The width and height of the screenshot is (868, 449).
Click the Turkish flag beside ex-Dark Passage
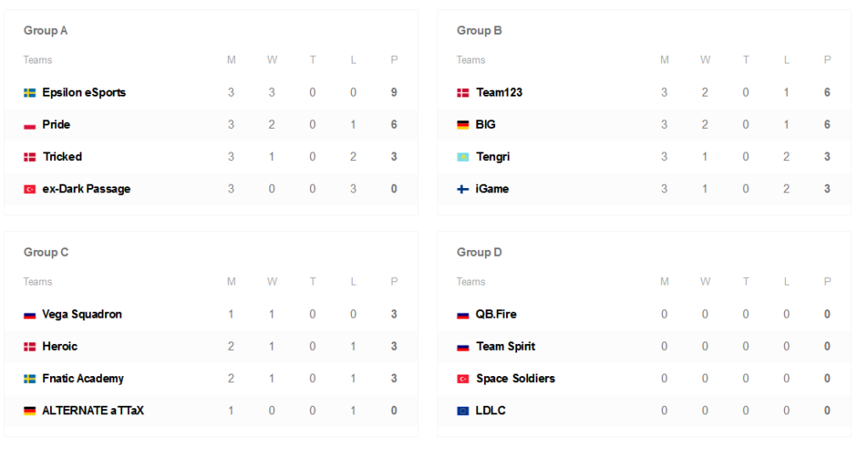click(30, 189)
